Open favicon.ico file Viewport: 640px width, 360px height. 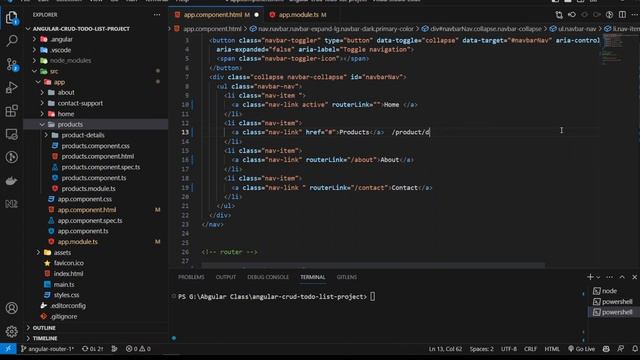tap(69, 263)
